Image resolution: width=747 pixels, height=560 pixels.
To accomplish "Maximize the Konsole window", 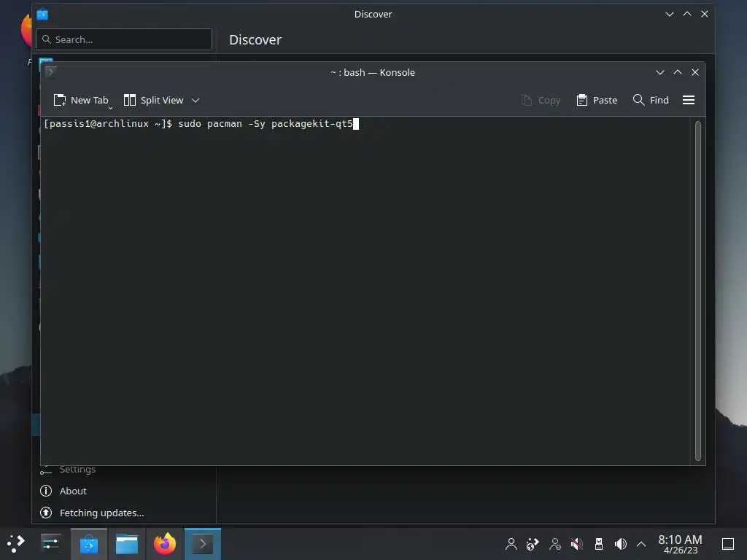I will (678, 72).
